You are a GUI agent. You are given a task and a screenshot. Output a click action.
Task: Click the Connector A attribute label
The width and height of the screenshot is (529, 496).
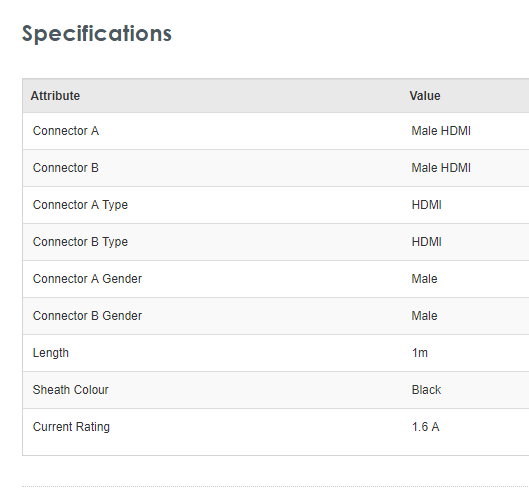(x=66, y=131)
